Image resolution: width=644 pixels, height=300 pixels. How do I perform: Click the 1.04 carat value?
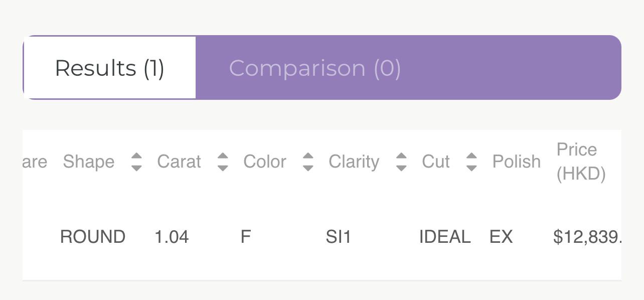(x=172, y=237)
